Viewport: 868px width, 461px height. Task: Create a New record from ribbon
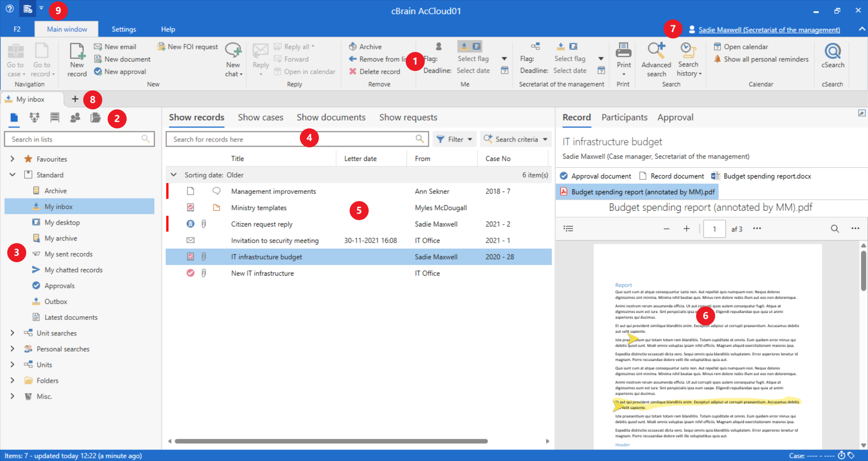coord(77,60)
